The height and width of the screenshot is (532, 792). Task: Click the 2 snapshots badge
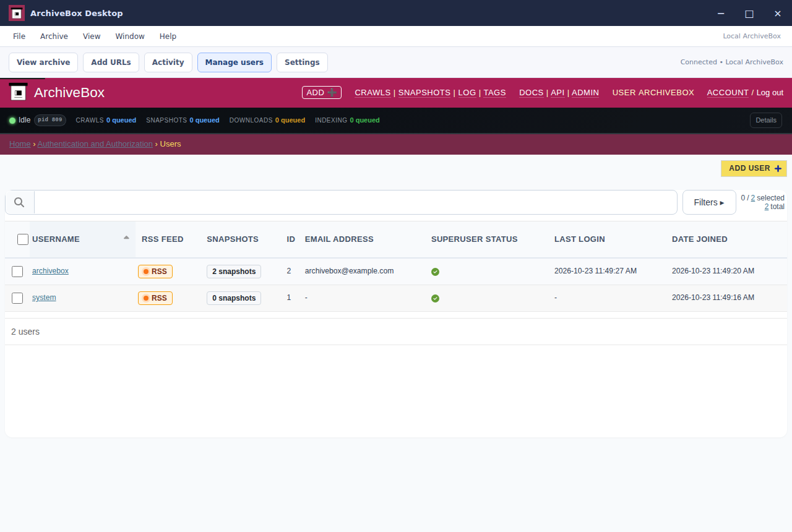234,272
